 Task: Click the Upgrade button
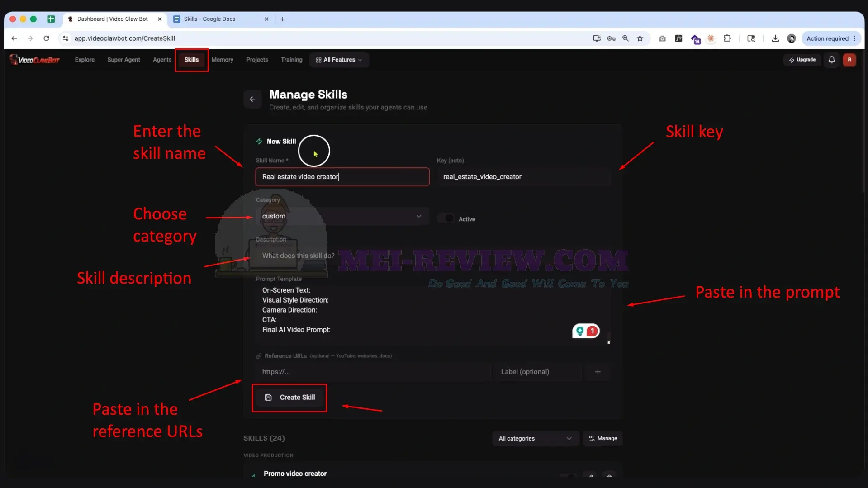(802, 60)
